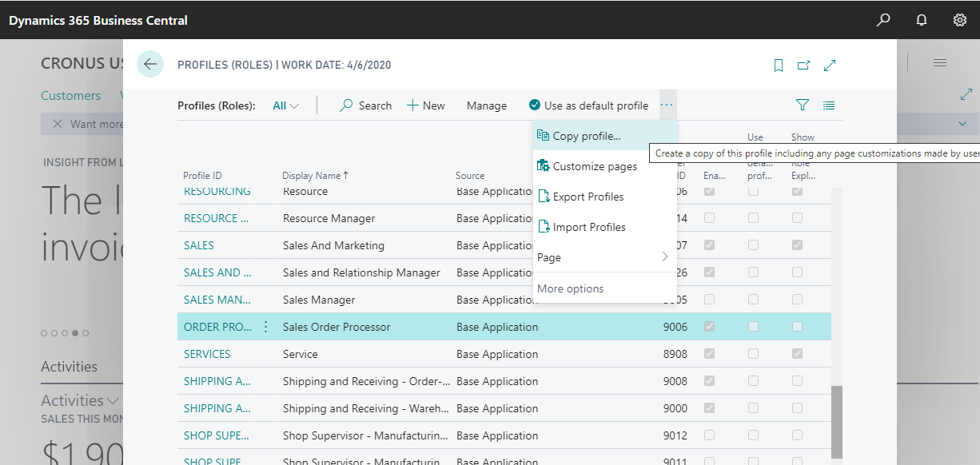The width and height of the screenshot is (980, 465).
Task: Choose Copy profile... from the menu
Action: tap(605, 136)
